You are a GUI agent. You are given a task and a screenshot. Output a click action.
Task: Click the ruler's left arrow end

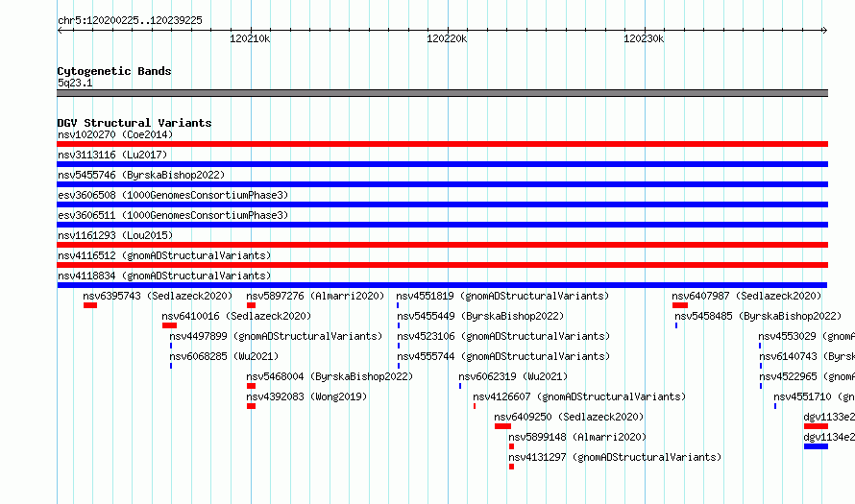[60, 30]
